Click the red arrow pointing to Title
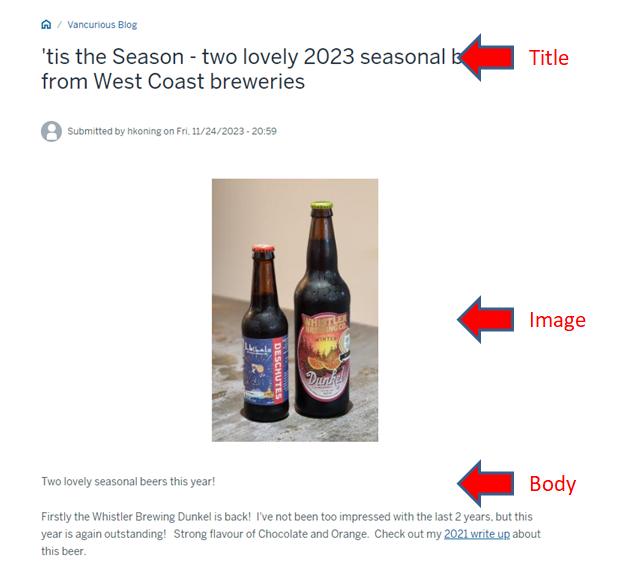The height and width of the screenshot is (588, 619). (486, 58)
